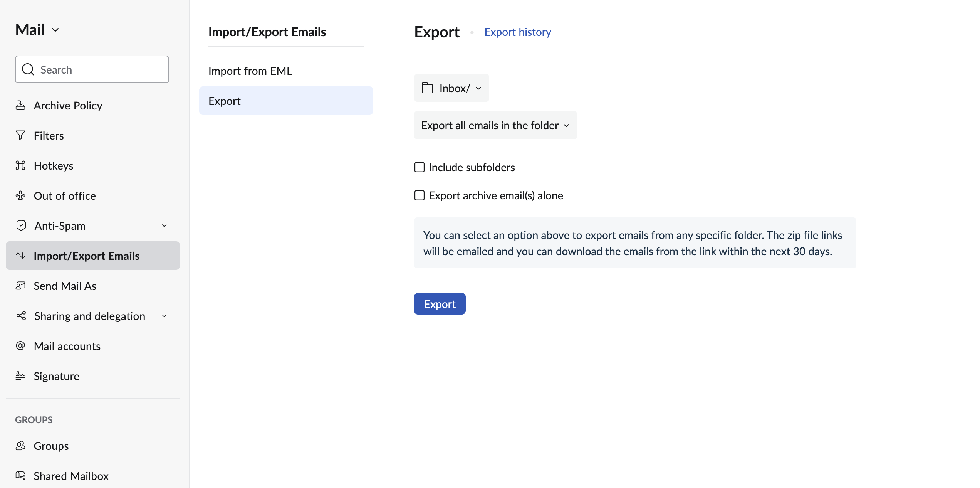Select the Archive Policy icon
This screenshot has height=488, width=980.
click(x=21, y=105)
